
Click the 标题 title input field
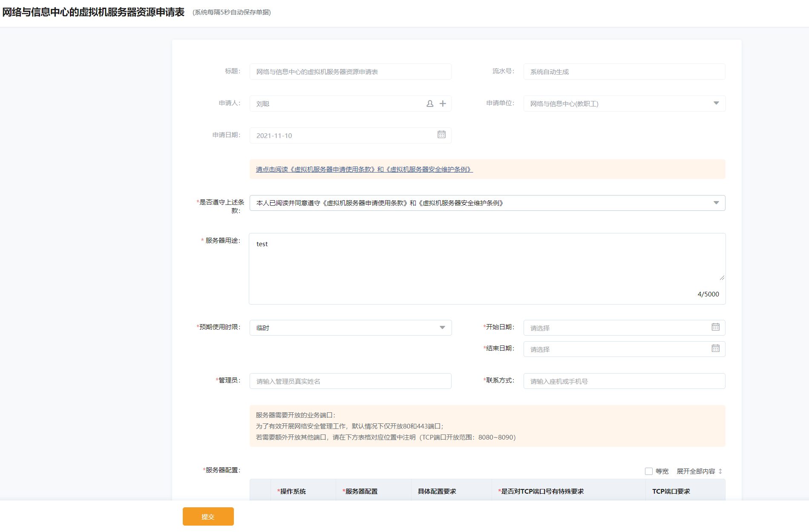click(x=350, y=72)
